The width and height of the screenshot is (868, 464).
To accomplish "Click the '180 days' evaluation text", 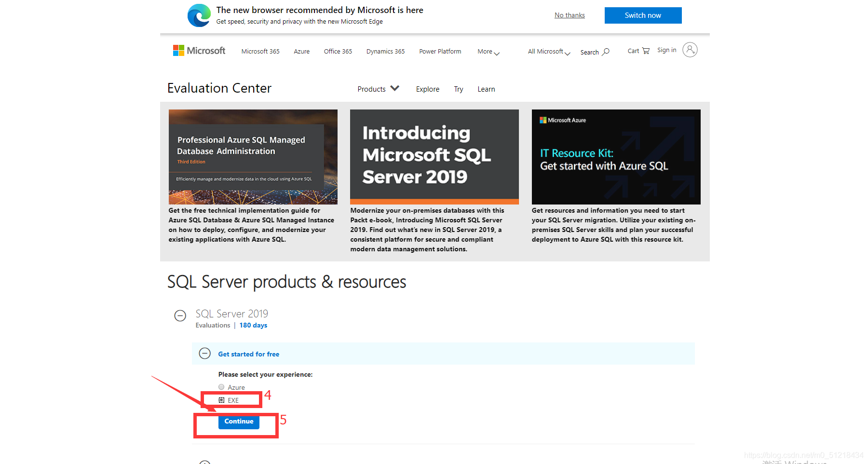I will coord(253,326).
